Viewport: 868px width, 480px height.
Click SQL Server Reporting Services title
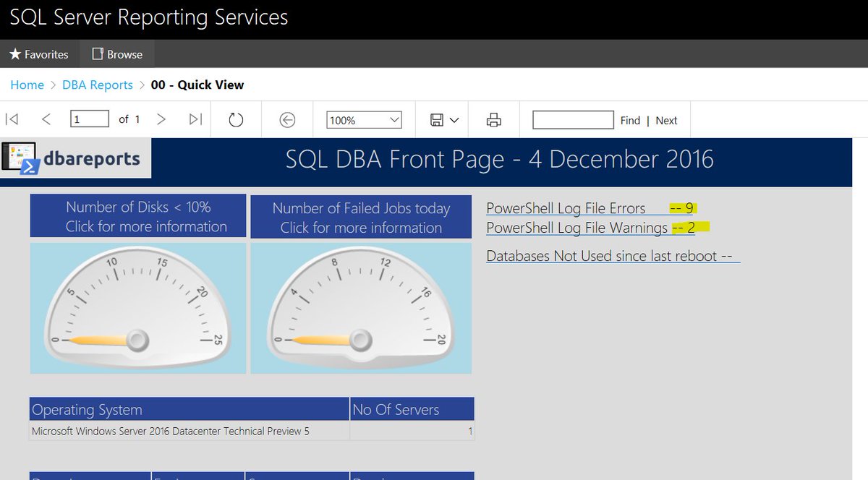click(149, 17)
